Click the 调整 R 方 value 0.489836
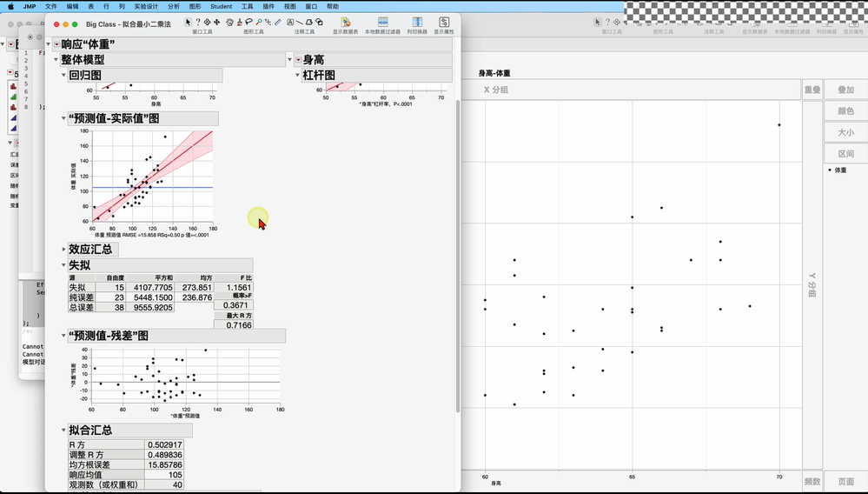The image size is (868, 494). coord(164,455)
